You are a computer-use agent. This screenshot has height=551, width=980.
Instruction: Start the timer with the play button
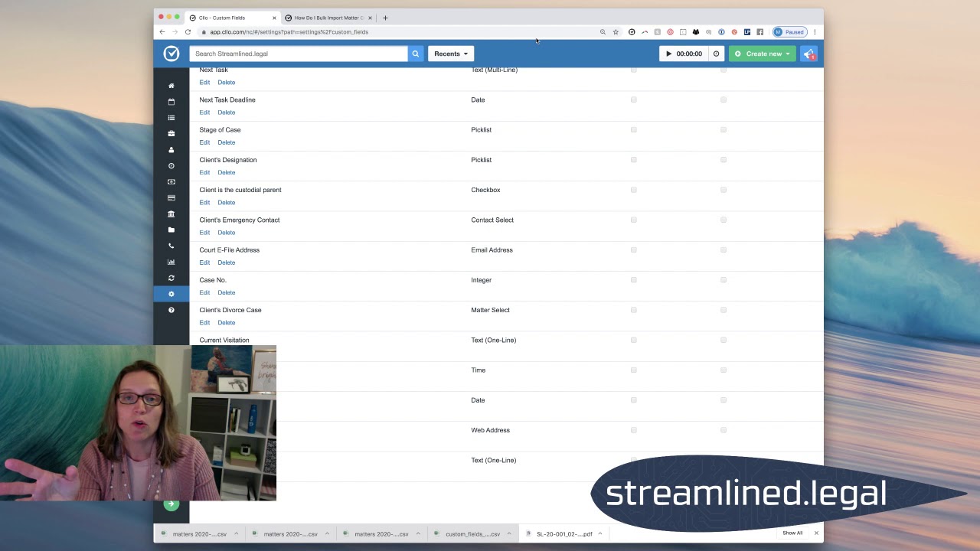(x=668, y=54)
